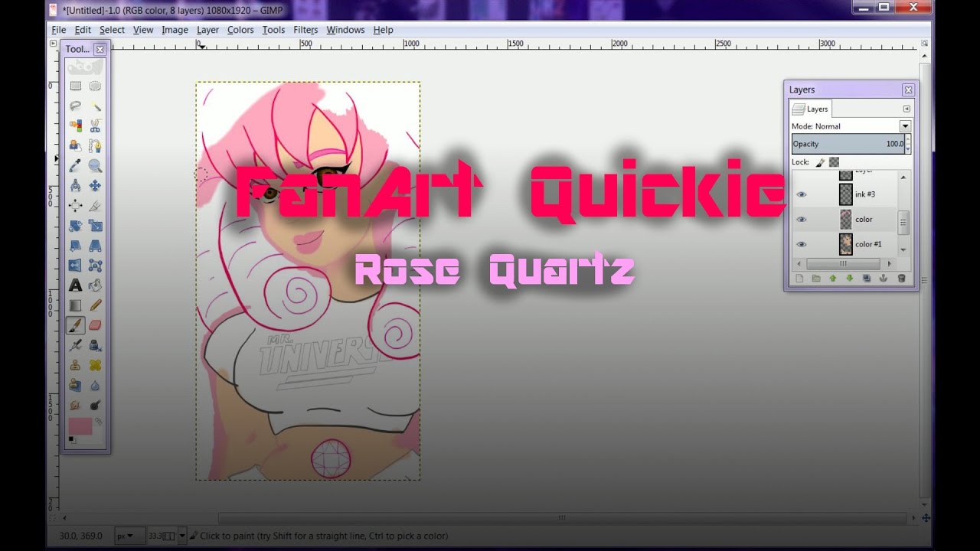
Task: Switch to the Layers tab
Action: 811,109
